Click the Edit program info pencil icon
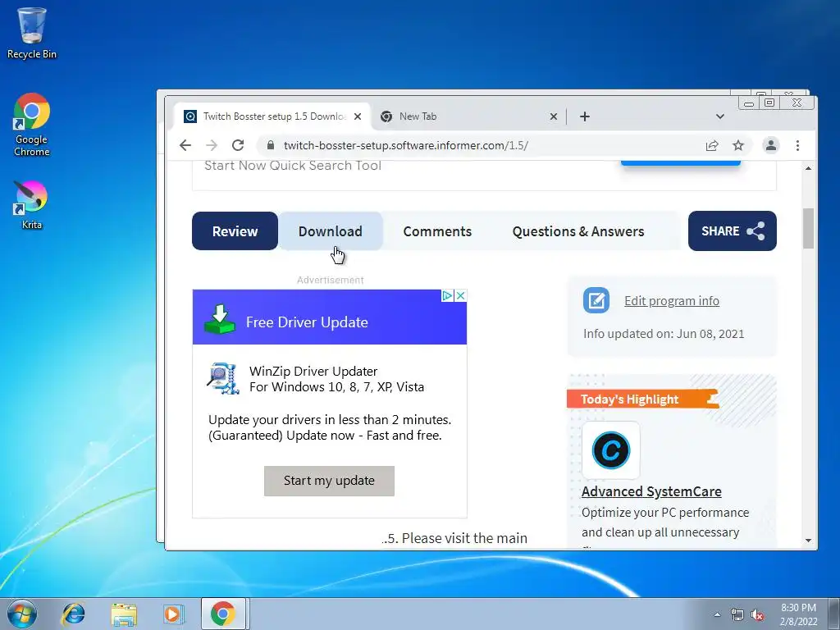Image resolution: width=840 pixels, height=630 pixels. point(596,300)
